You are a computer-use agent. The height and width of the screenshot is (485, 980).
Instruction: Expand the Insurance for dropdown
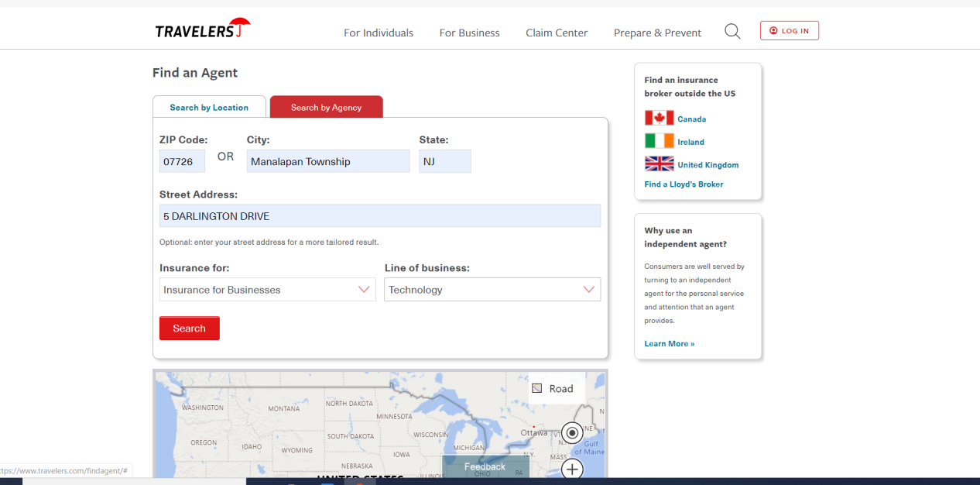268,290
